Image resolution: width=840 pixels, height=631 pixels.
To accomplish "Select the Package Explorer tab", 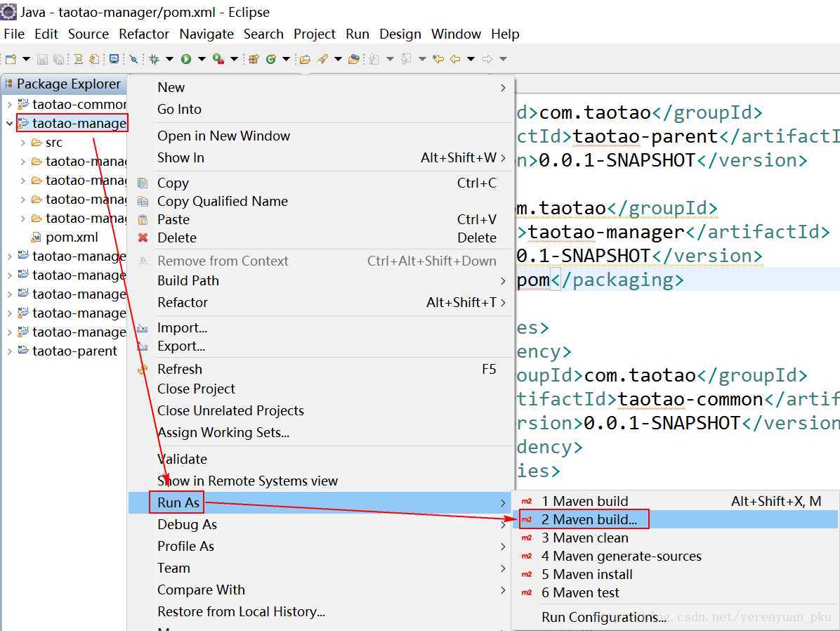I will tap(63, 84).
